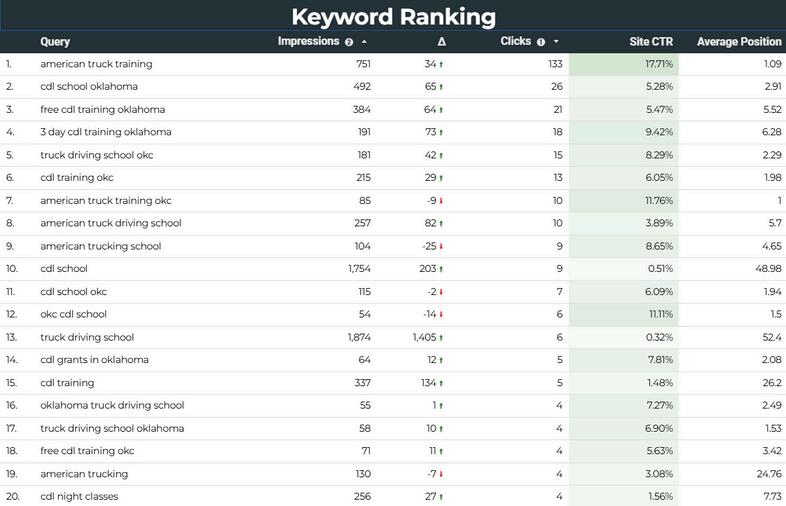Click the green up arrow for american truck training
This screenshot has height=506, width=786.
pos(441,64)
